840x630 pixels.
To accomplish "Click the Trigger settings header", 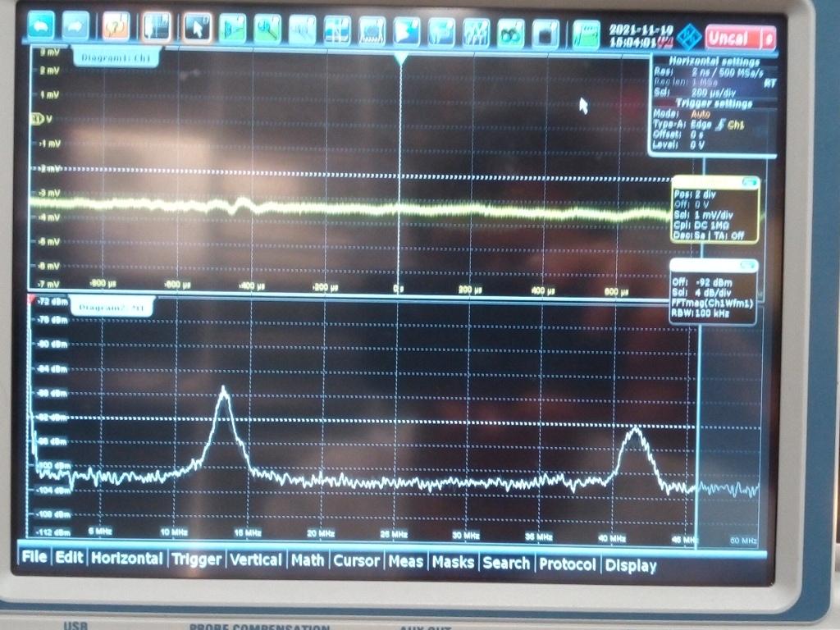I will coord(714,103).
